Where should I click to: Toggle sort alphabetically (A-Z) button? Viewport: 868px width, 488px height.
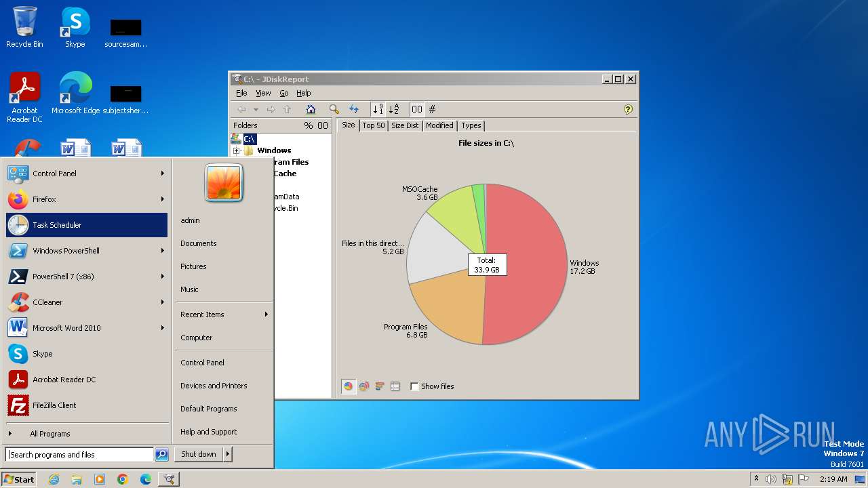[394, 109]
